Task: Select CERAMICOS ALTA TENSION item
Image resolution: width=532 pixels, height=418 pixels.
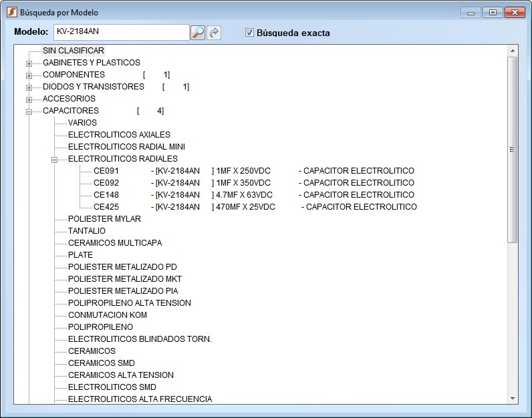Action: tap(121, 375)
